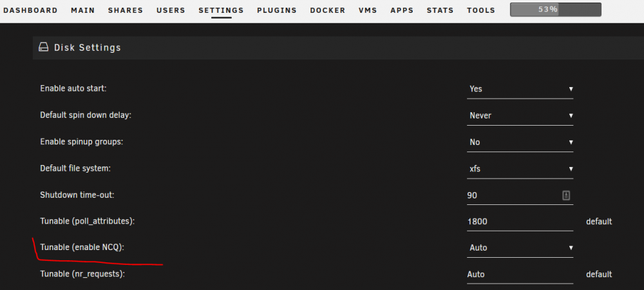Screen dimensions: 644x290
Task: Open the PLUGINS tab
Action: point(277,11)
